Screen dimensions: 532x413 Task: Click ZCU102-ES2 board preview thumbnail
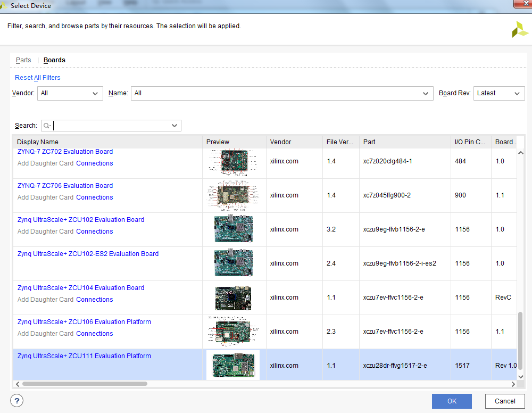234,263
